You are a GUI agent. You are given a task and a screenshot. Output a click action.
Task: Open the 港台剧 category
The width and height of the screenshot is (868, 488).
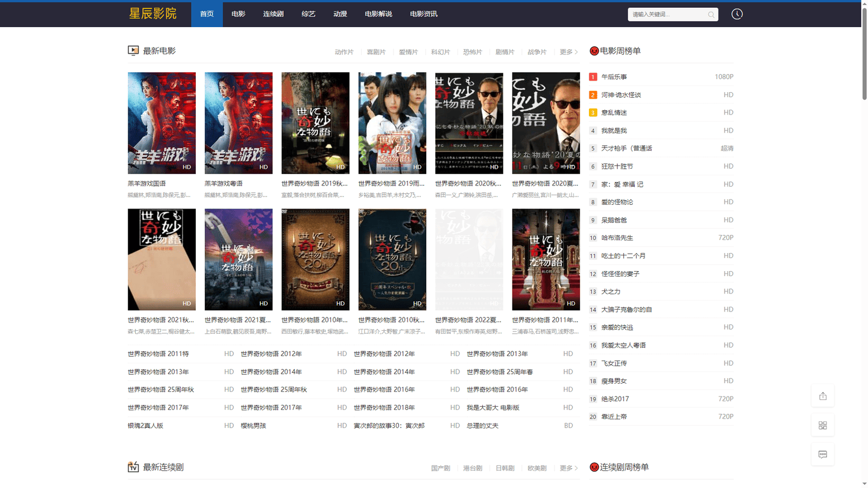(473, 468)
